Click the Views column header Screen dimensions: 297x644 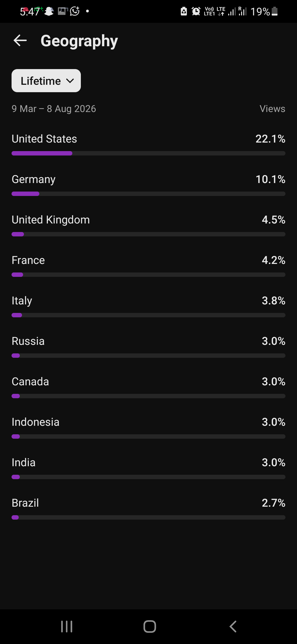[x=272, y=109]
